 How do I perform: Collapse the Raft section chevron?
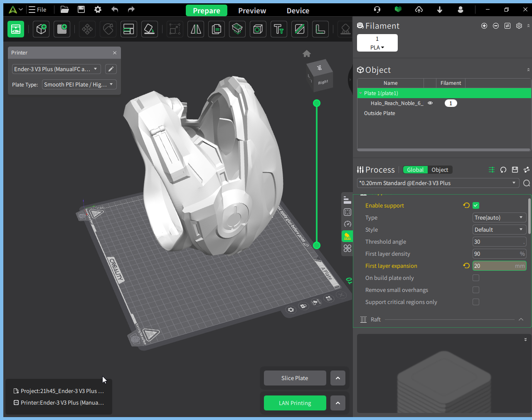(x=521, y=319)
